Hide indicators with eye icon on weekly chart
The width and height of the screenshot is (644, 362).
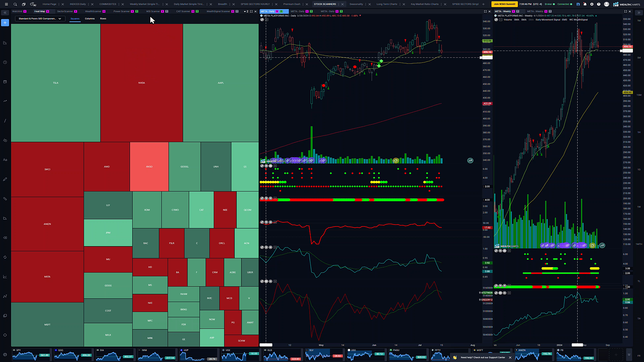click(496, 20)
